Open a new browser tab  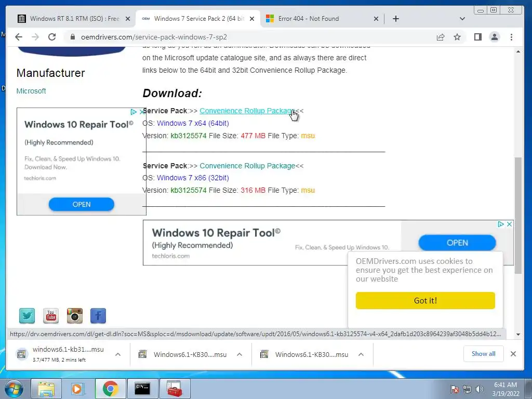(395, 19)
